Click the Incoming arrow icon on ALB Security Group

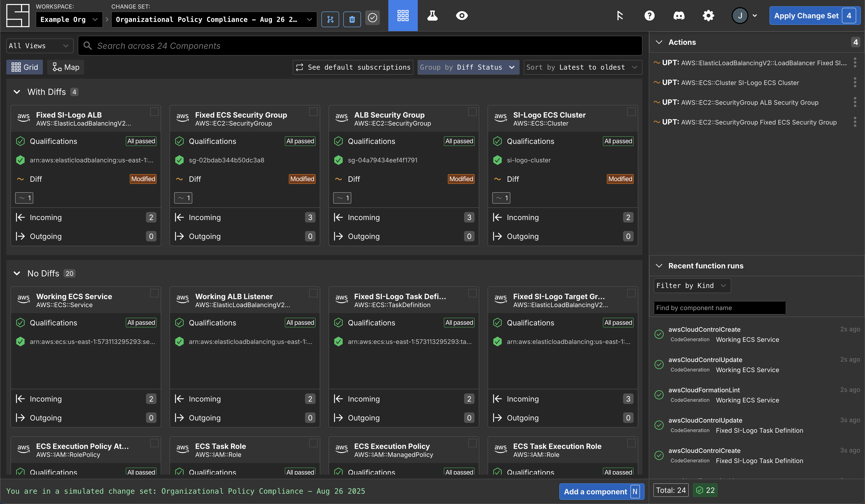[x=338, y=217]
